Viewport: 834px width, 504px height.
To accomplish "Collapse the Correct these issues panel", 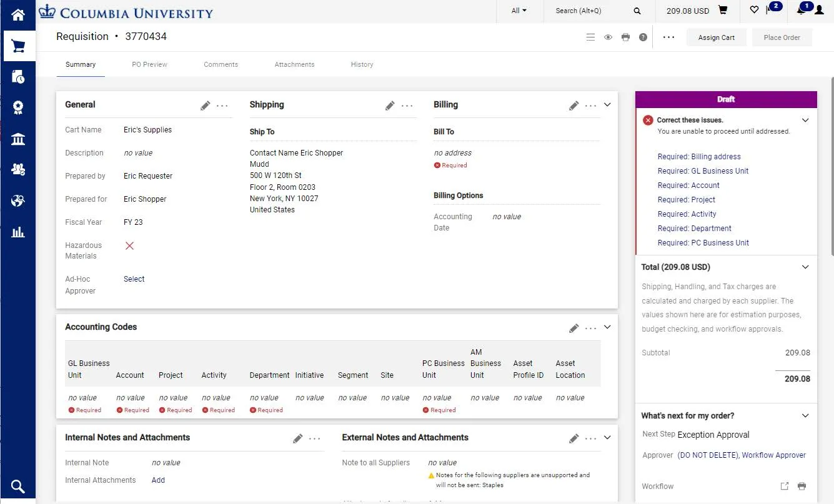I will pyautogui.click(x=805, y=120).
